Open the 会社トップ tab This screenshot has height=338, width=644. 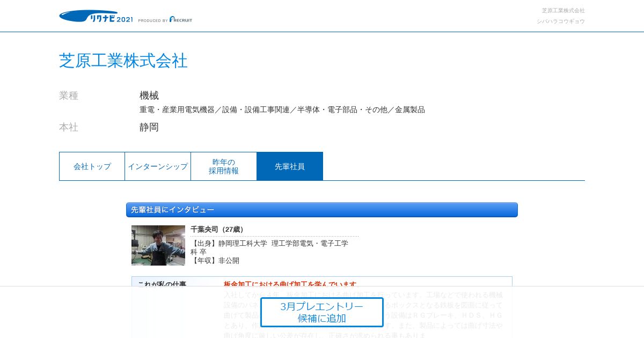[x=92, y=166]
